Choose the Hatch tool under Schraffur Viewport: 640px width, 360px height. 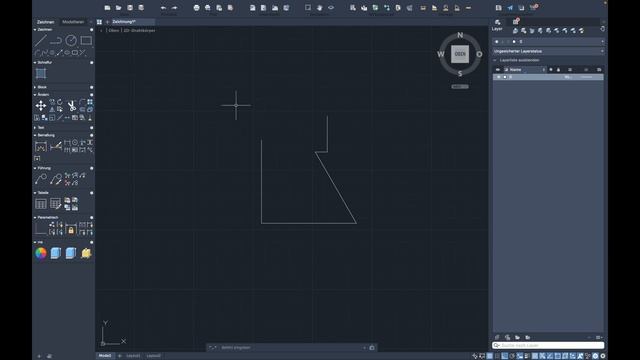click(x=41, y=73)
